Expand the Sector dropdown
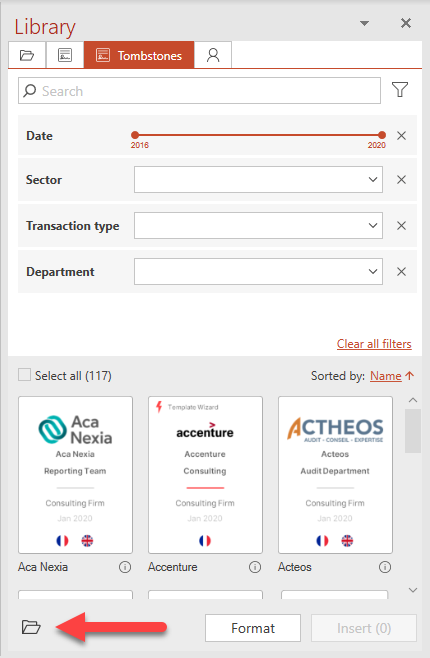The height and width of the screenshot is (658, 430). click(258, 180)
